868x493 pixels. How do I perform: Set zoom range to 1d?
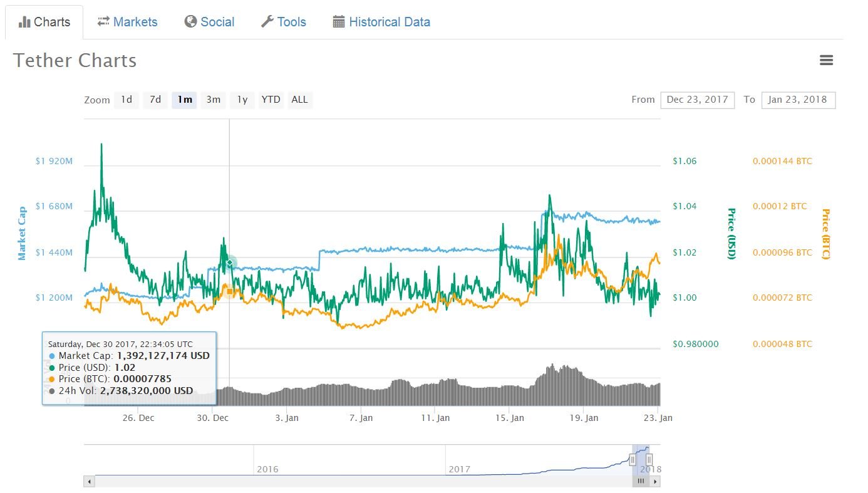pyautogui.click(x=127, y=100)
